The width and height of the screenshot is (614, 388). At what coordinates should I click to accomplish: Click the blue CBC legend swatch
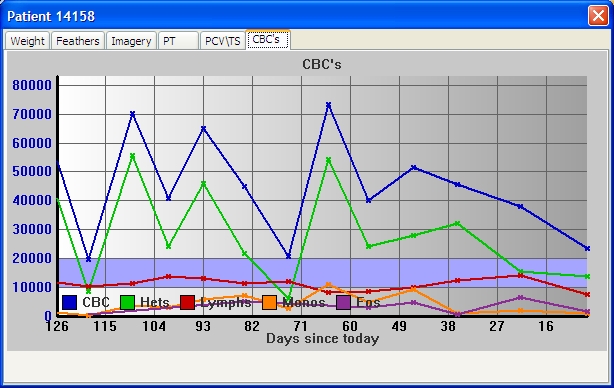(x=69, y=302)
